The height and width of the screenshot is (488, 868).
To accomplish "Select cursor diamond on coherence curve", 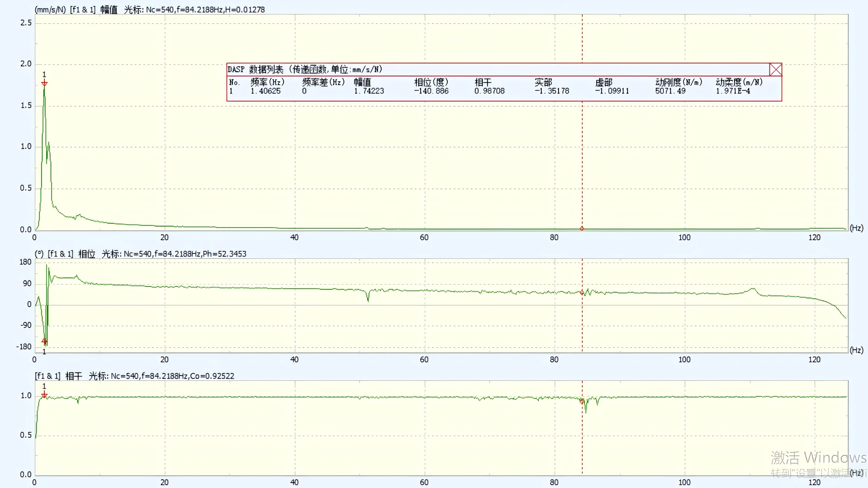I will point(582,401).
